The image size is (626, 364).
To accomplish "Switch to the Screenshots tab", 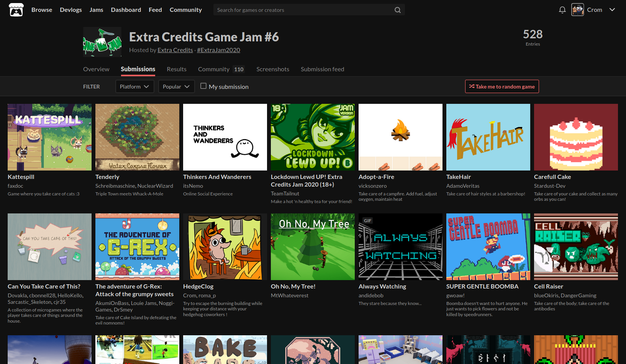I will tap(273, 69).
